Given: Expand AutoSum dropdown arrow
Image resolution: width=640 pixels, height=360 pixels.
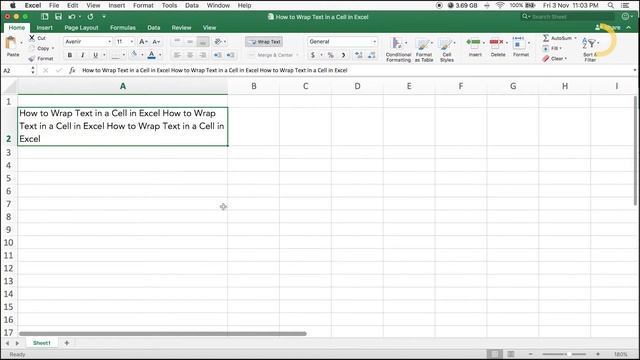Looking at the screenshot, I should [x=576, y=38].
